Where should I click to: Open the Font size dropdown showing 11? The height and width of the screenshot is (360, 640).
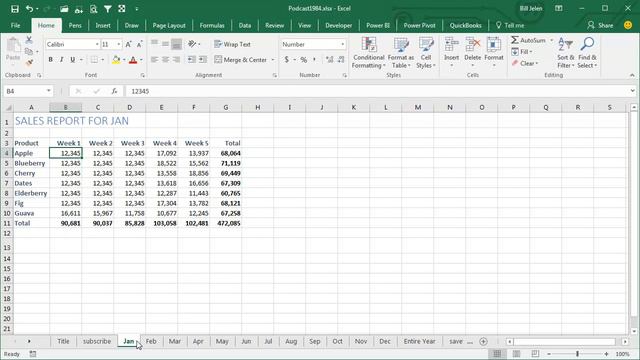pos(119,44)
